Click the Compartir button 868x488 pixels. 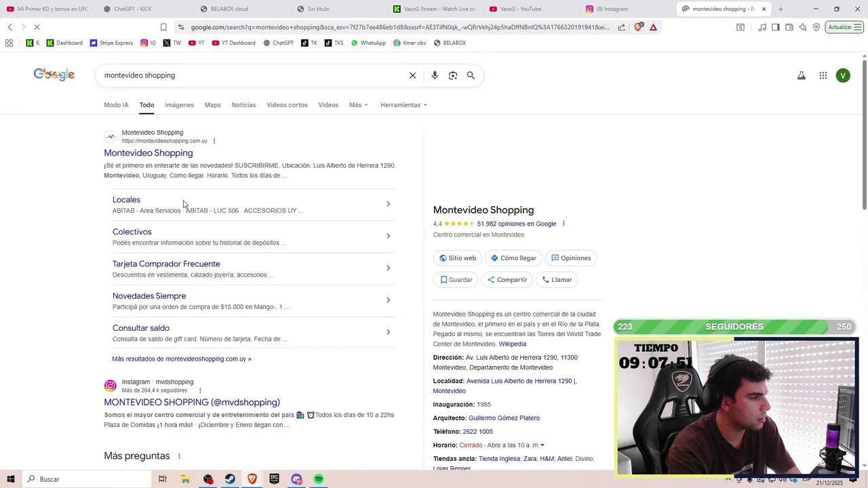tap(507, 280)
